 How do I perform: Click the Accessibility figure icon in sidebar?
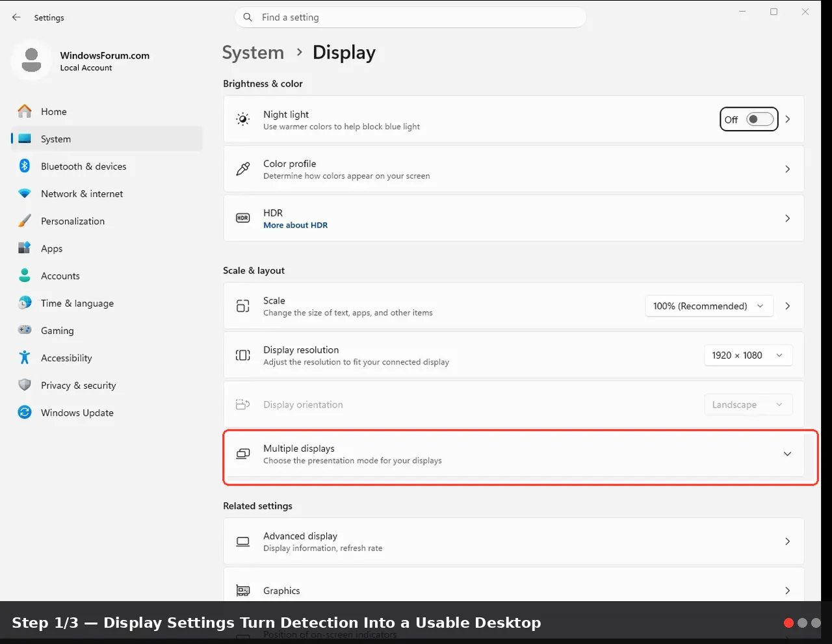[x=25, y=358]
